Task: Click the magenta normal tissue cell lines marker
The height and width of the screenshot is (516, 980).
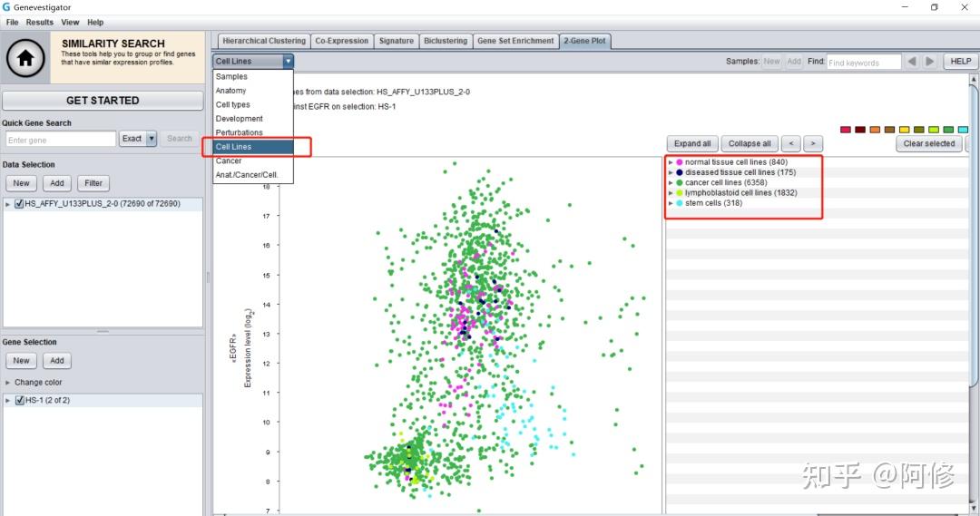Action: pos(680,161)
